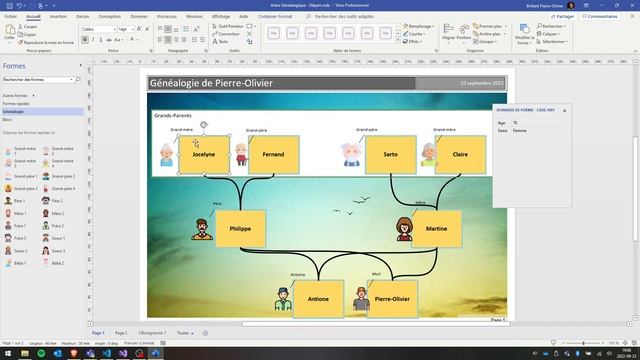Cut selection with Couper

(28, 27)
